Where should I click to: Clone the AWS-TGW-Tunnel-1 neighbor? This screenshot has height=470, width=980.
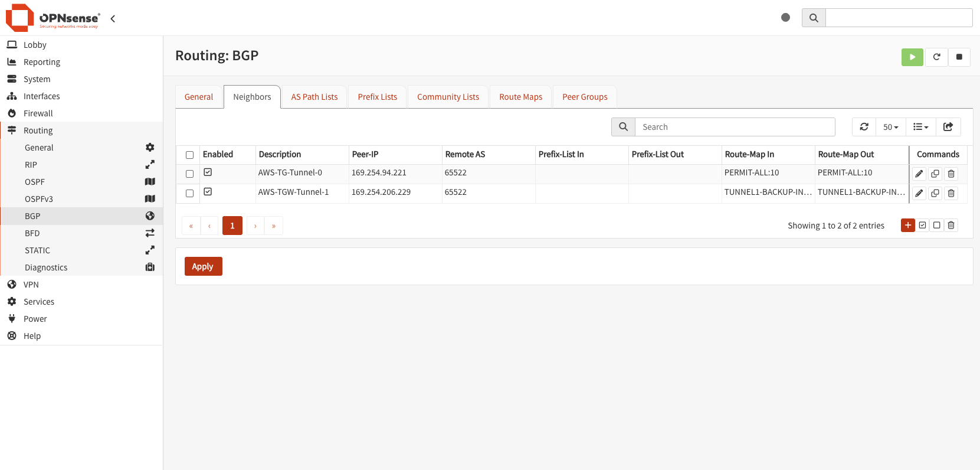coord(935,194)
